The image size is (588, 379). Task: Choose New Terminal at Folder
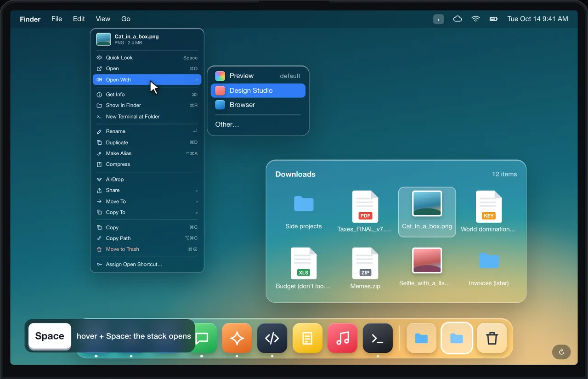147,117
